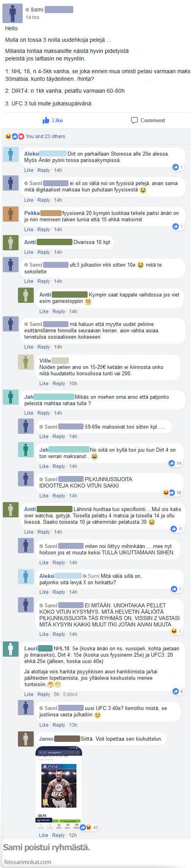Screen dimensions: 194x868
Task: Click the 'Edited' label on Lauri's comment
Action: (70, 694)
